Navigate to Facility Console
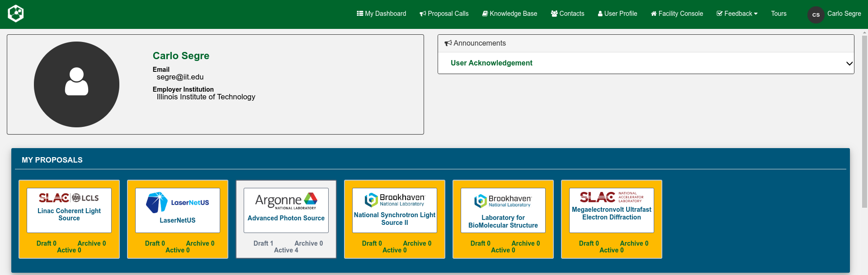 click(677, 14)
